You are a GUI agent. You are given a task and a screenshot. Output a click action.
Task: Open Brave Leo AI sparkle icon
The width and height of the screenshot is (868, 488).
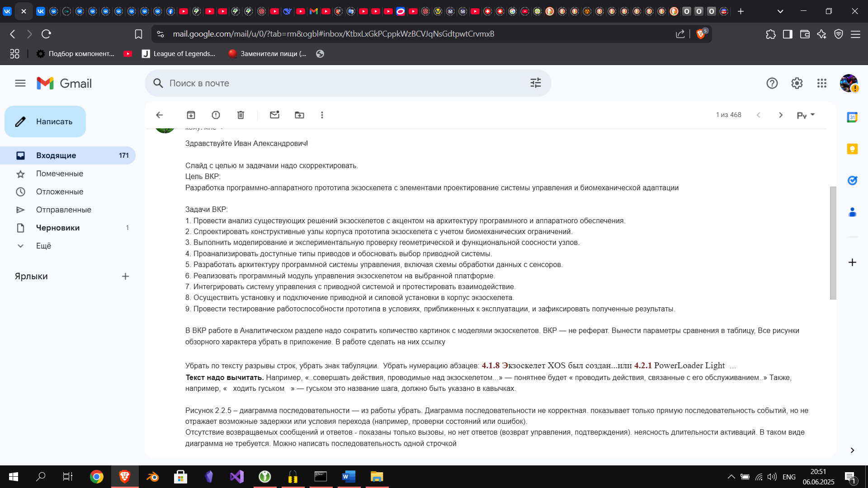[x=821, y=34]
